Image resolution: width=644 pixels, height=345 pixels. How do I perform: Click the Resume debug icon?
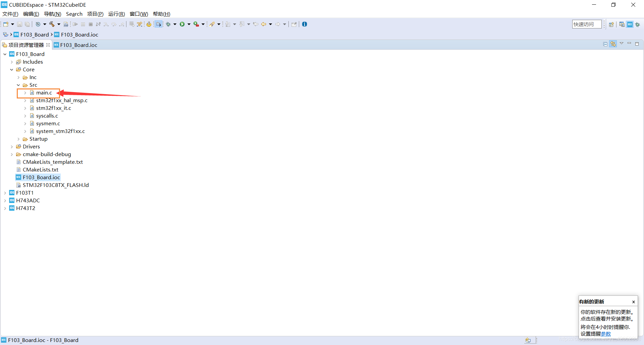pos(75,24)
